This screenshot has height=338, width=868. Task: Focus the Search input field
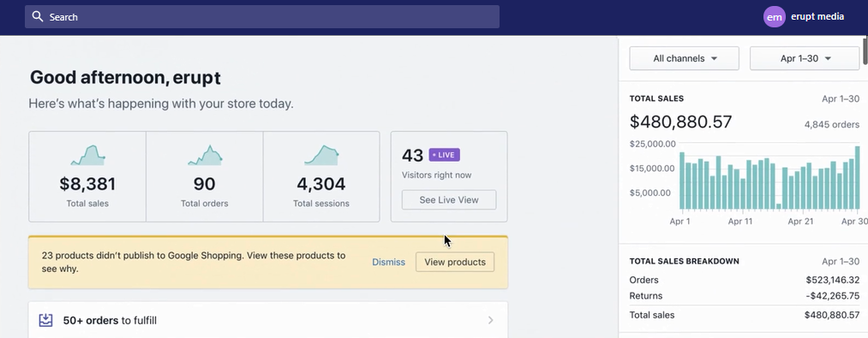262,16
